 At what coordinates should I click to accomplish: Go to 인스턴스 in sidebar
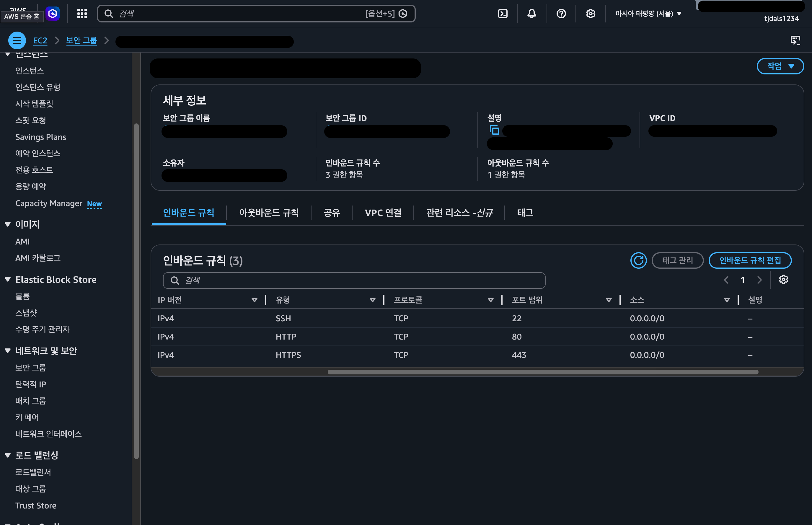point(30,71)
